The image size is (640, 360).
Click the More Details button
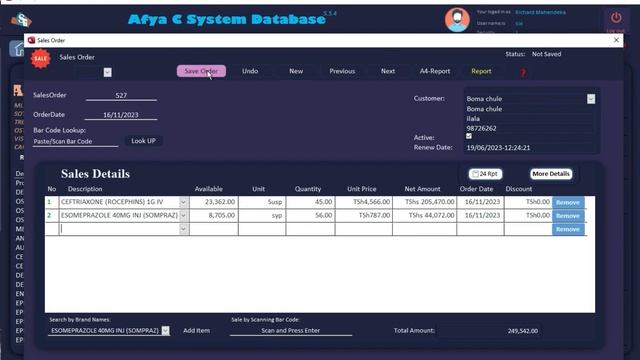[551, 174]
